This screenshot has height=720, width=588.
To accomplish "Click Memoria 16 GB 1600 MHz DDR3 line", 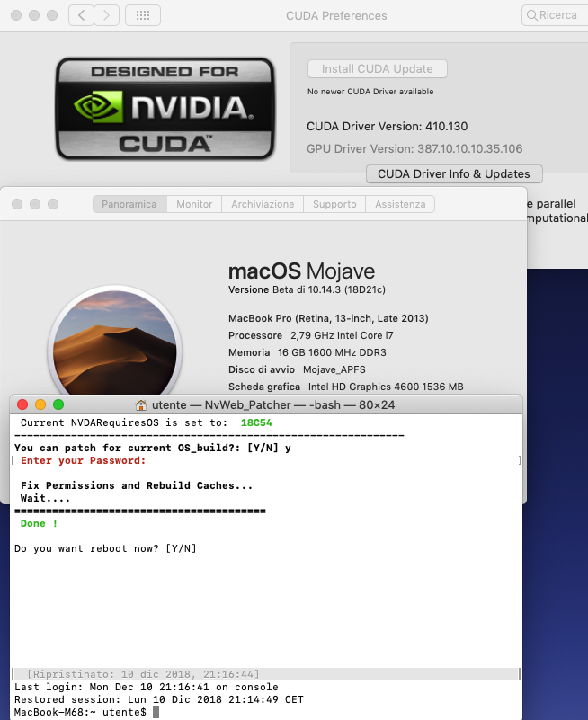I will pos(307,352).
